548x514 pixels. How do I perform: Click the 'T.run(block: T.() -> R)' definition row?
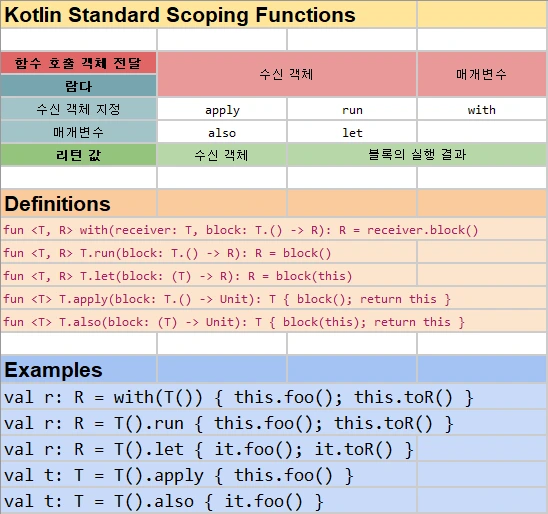[x=208, y=252]
